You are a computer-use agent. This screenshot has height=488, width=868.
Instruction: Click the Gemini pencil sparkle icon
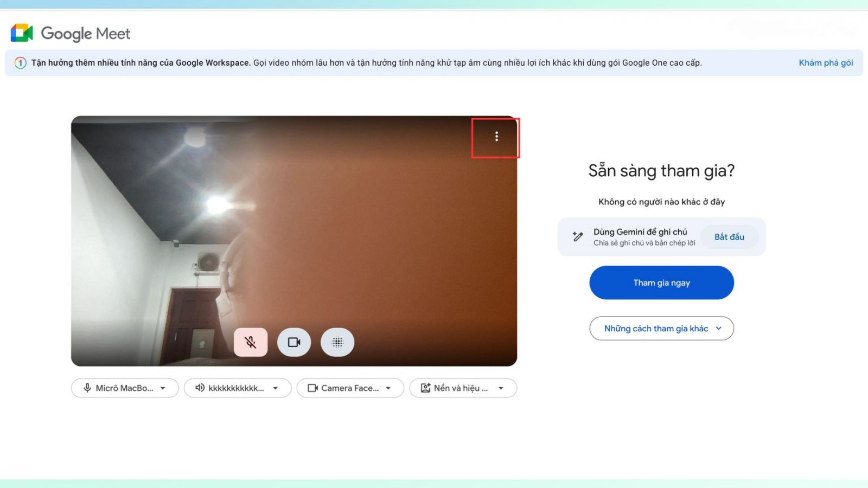tap(578, 237)
